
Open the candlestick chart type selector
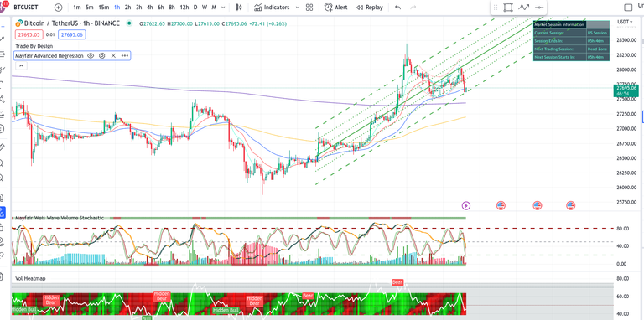point(239,8)
